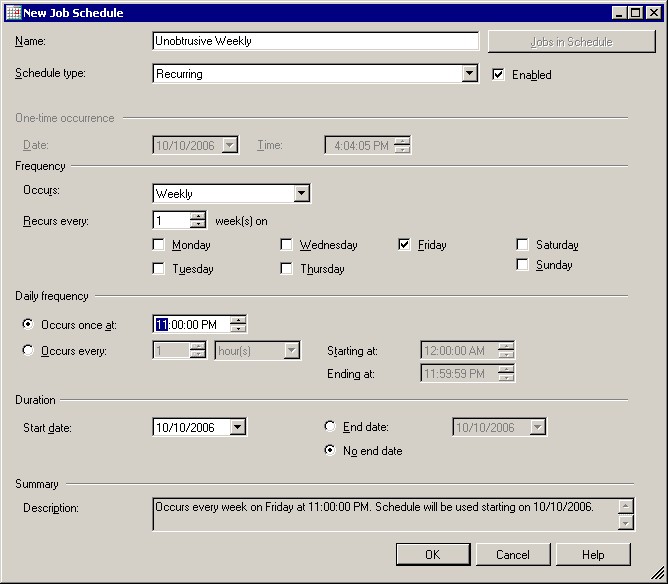Enable the Sunday checkbox
The image size is (668, 584).
(523, 265)
